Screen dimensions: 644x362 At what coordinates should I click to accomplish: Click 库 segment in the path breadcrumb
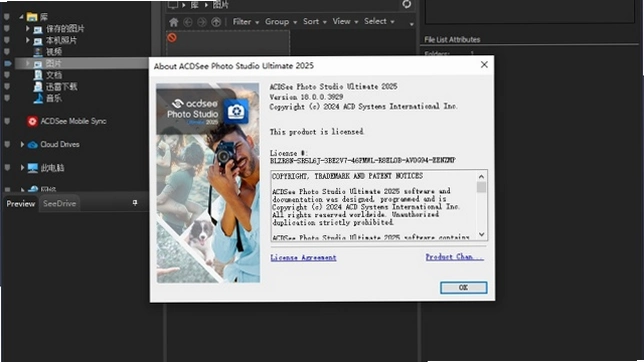[194, 5]
